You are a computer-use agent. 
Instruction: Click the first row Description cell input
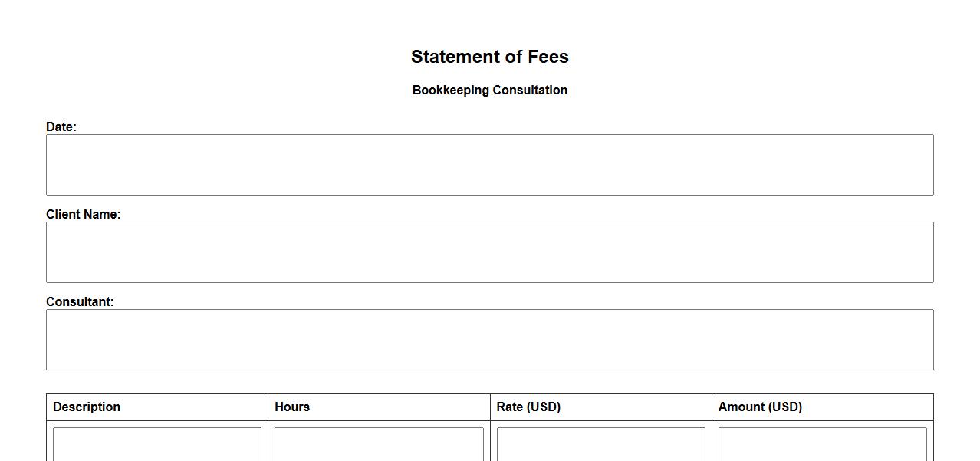157,445
